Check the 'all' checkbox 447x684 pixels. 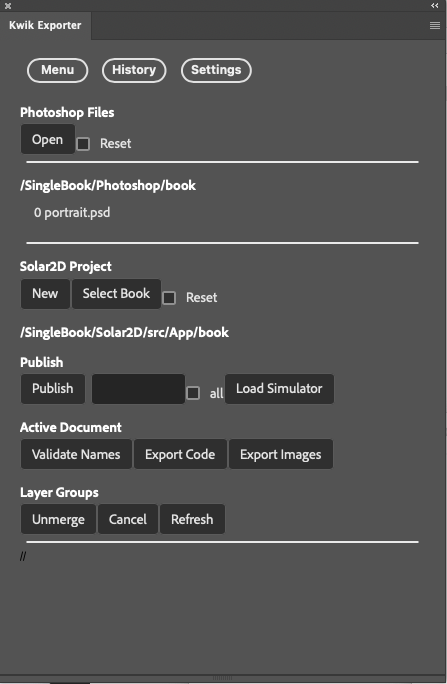pyautogui.click(x=193, y=393)
